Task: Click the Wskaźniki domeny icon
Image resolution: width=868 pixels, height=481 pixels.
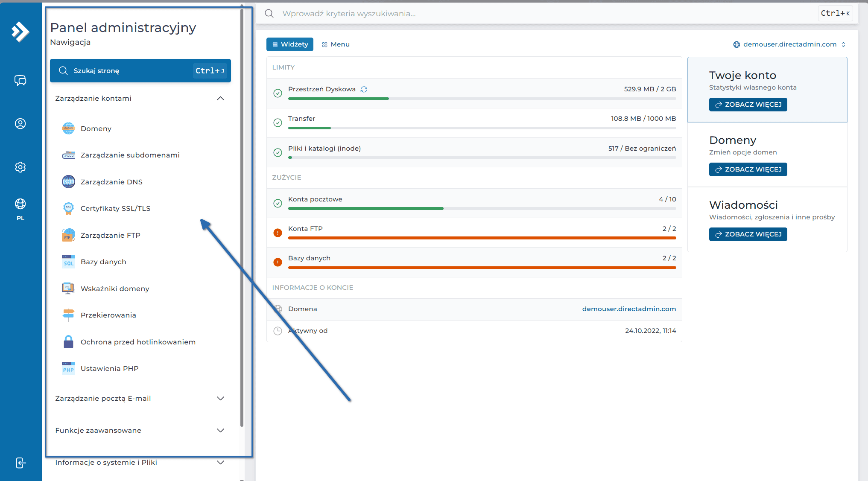Action: 68,289
